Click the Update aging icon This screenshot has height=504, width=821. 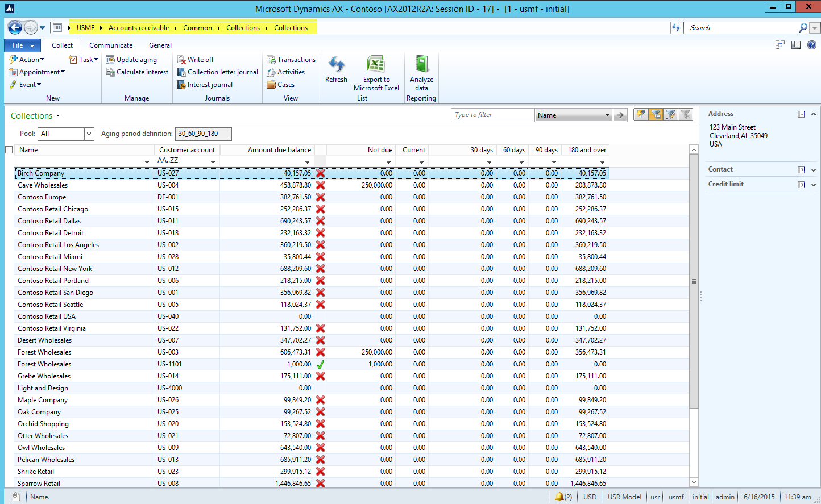(111, 60)
